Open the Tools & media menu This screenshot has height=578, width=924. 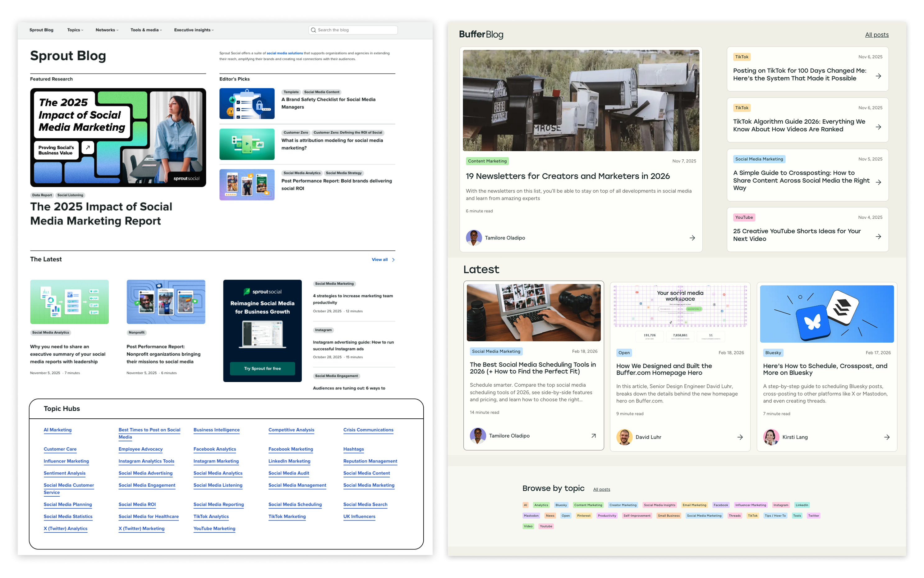pyautogui.click(x=146, y=30)
